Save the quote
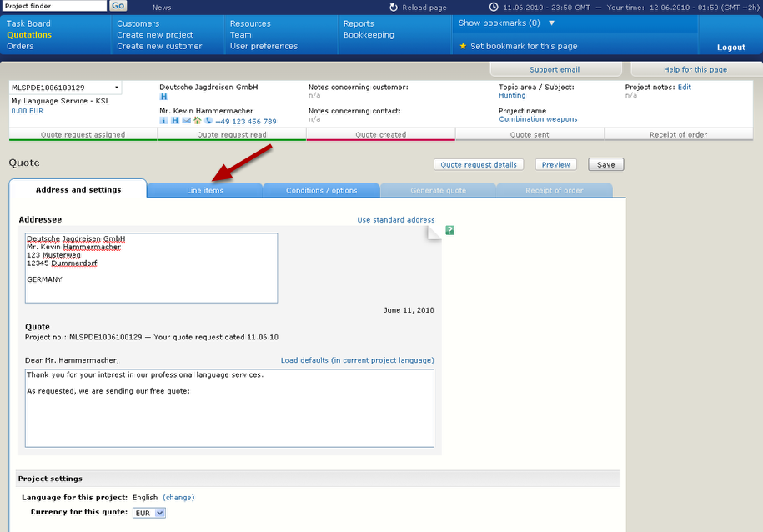 click(x=605, y=164)
